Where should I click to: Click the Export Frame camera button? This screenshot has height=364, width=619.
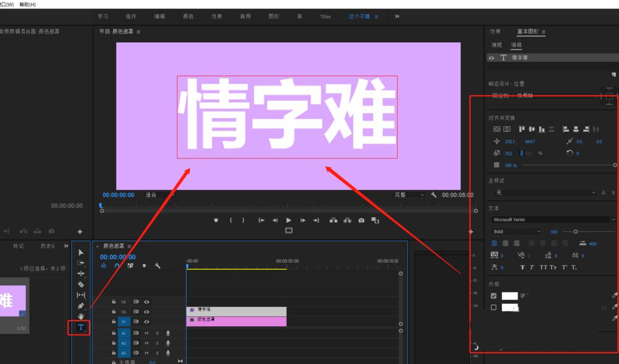(x=361, y=220)
